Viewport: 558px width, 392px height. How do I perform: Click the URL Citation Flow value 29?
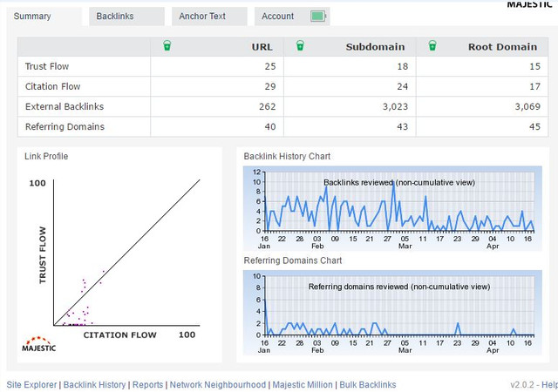(x=270, y=86)
